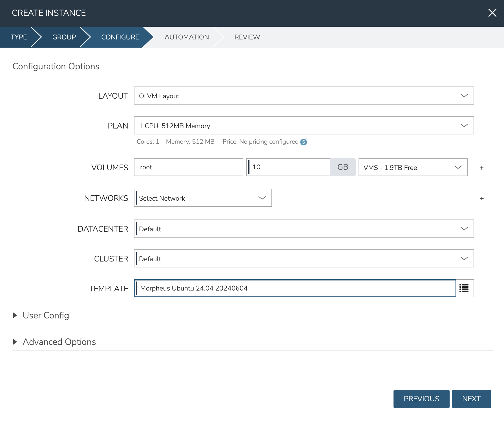Viewport: 504px width, 421px height.
Task: Go to the Type wizard step
Action: 19,37
